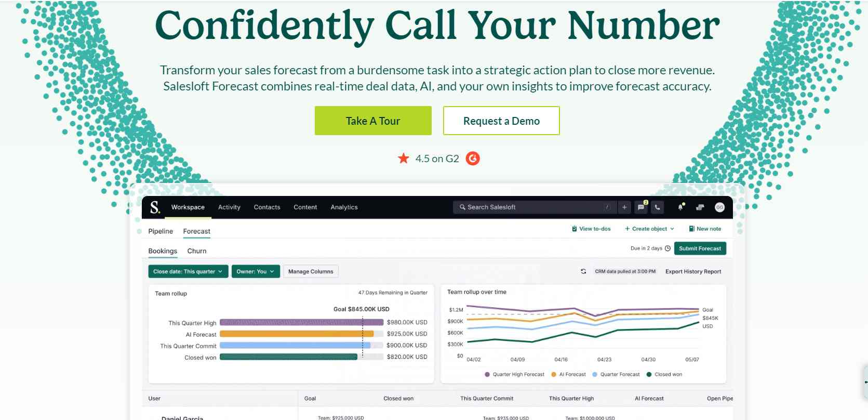Click the This Quarter High purple bar

tap(301, 322)
